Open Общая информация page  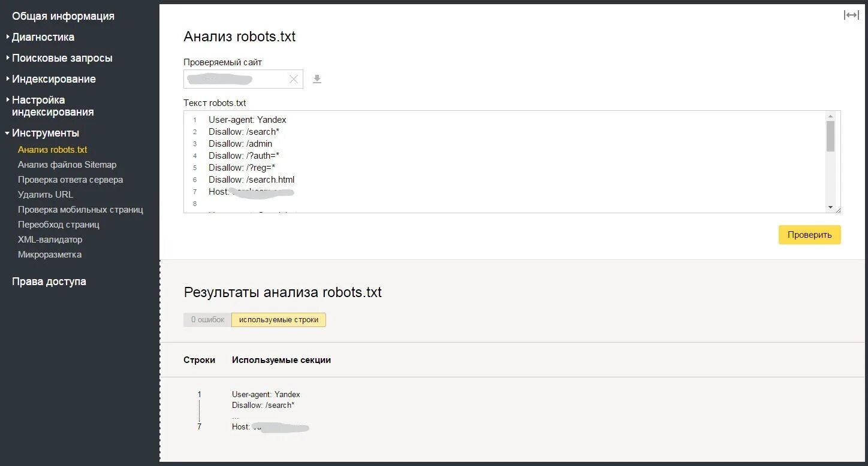(x=63, y=16)
